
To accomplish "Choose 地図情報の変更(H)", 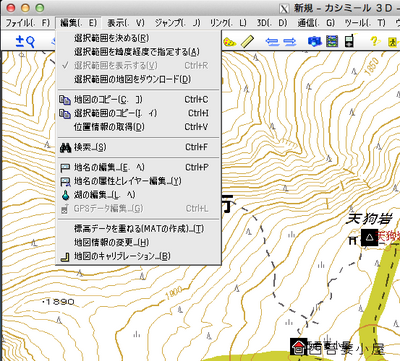I will [x=138, y=243].
